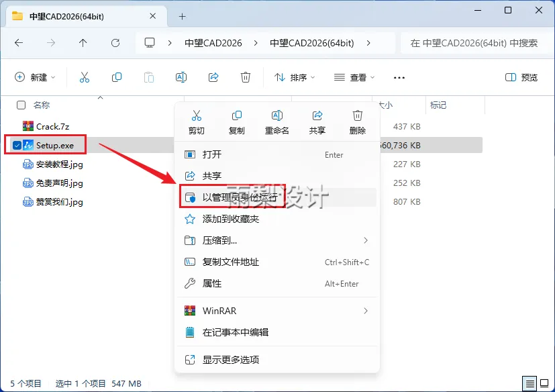Click toolbar Paste clipboard icon
The height and width of the screenshot is (392, 555).
pyautogui.click(x=149, y=77)
